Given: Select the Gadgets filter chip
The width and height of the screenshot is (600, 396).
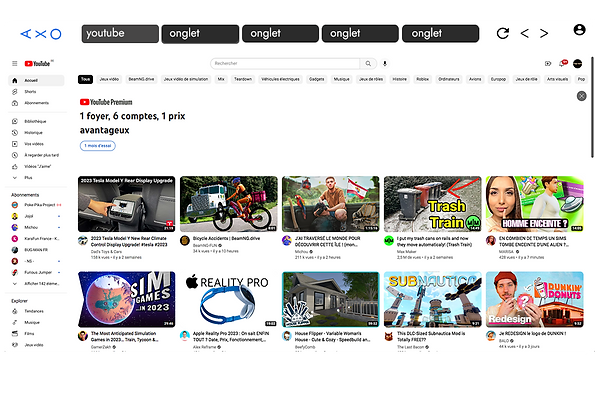Looking at the screenshot, I should (316, 79).
